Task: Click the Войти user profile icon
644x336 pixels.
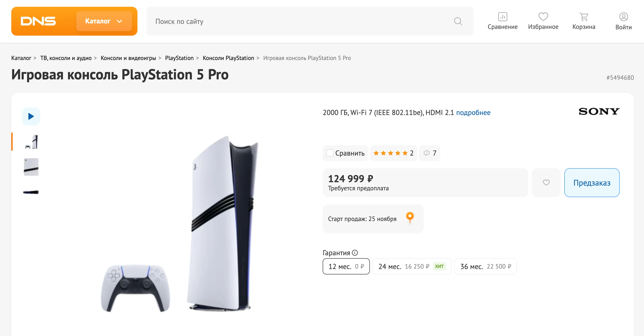Action: click(623, 17)
